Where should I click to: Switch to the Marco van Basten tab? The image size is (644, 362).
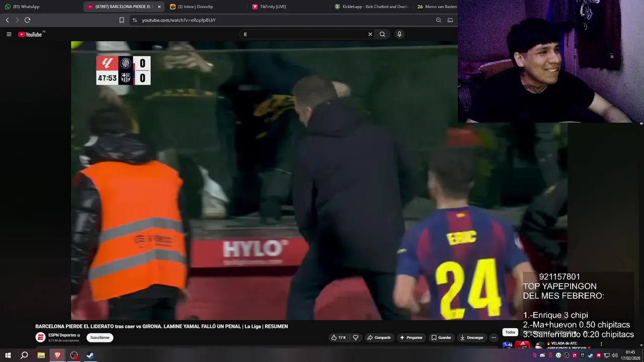coord(436,7)
